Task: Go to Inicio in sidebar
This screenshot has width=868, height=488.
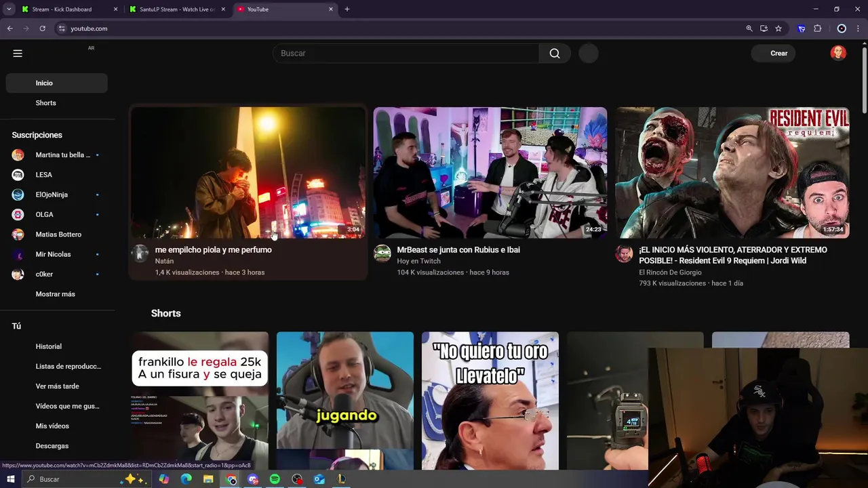Action: pos(57,83)
